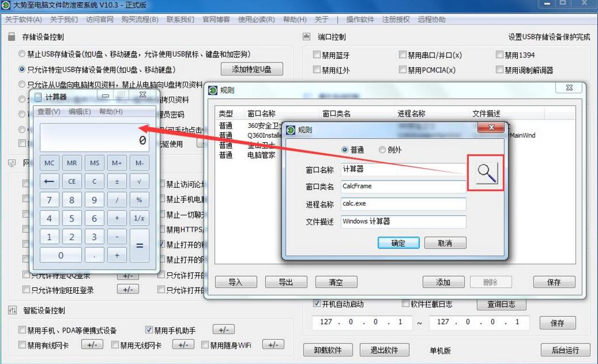This screenshot has height=364, width=598.
Task: Select the 例外 radio button in the rule dialog
Action: coord(382,150)
